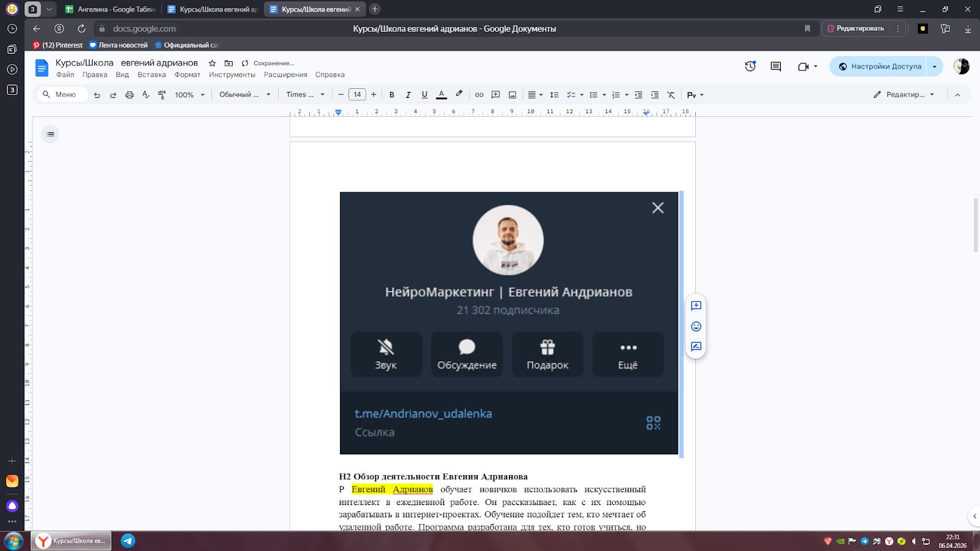This screenshot has width=980, height=551.
Task: Open the Вставка menu
Action: pyautogui.click(x=151, y=75)
